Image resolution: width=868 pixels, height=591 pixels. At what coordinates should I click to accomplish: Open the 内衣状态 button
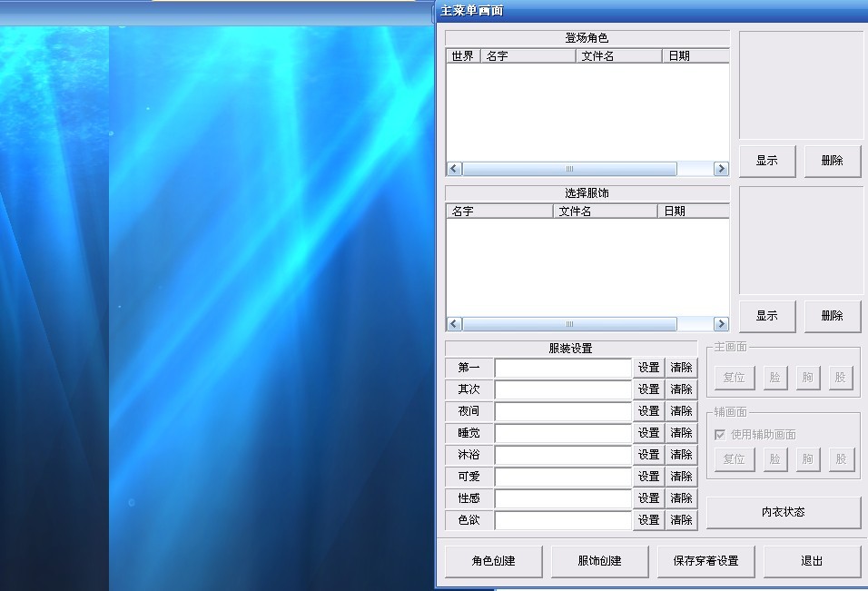[x=783, y=512]
